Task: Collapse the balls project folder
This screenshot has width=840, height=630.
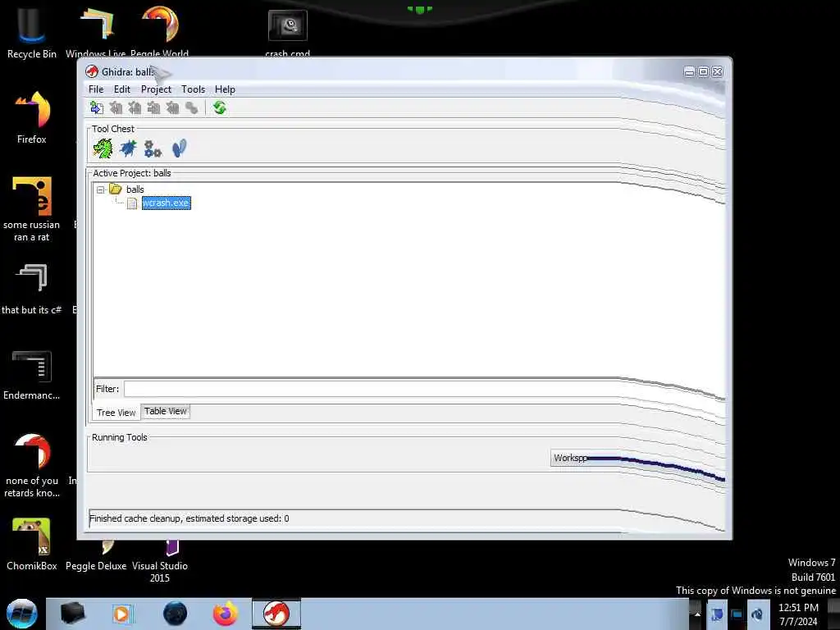Action: [101, 189]
